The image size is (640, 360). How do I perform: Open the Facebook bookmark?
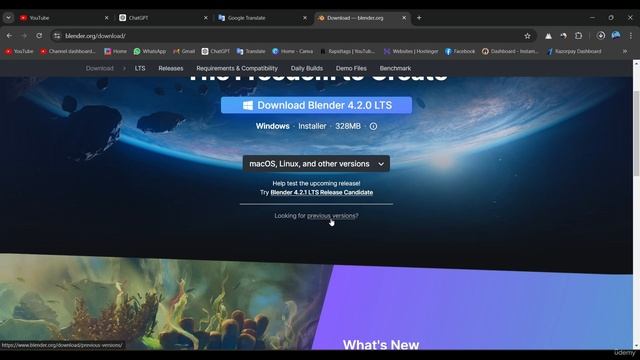coord(460,51)
